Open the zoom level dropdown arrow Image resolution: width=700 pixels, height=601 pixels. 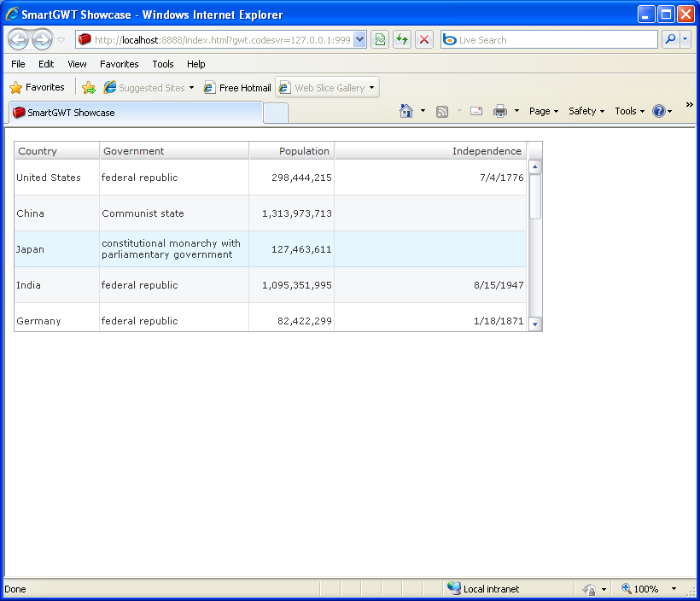pos(674,589)
